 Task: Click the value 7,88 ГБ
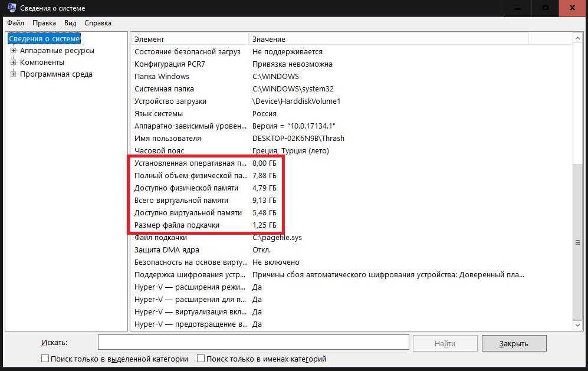(264, 176)
